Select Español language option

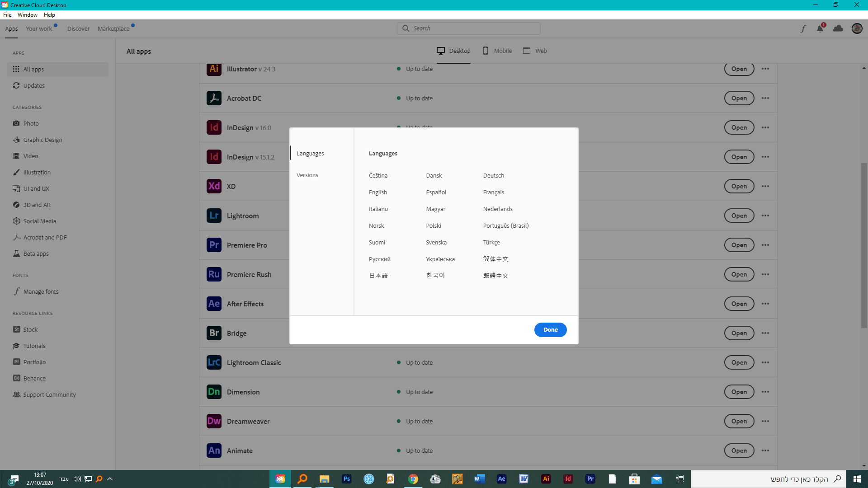(x=436, y=192)
